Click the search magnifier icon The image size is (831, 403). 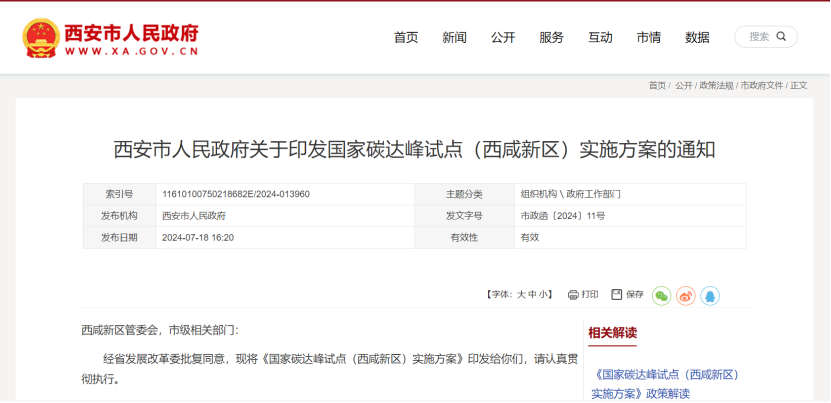[x=781, y=37]
